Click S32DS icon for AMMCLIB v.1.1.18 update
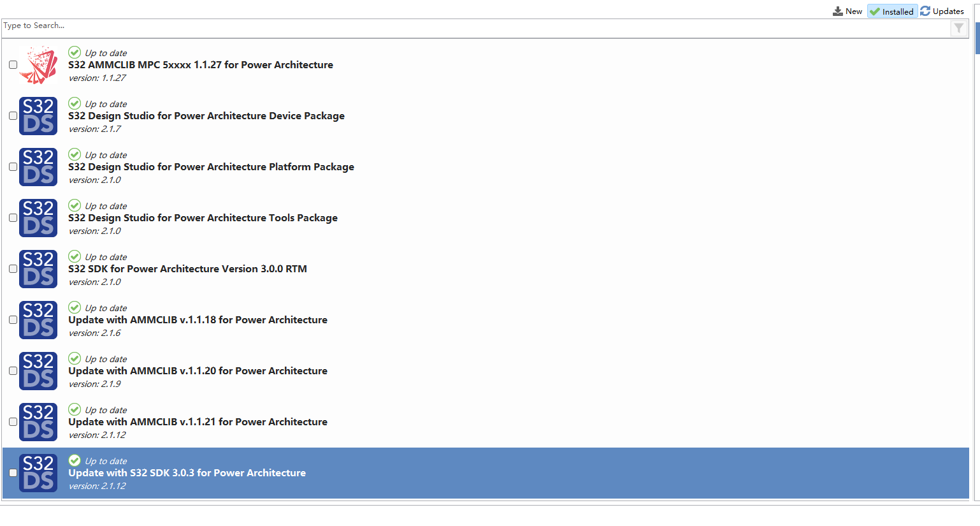 (38, 320)
